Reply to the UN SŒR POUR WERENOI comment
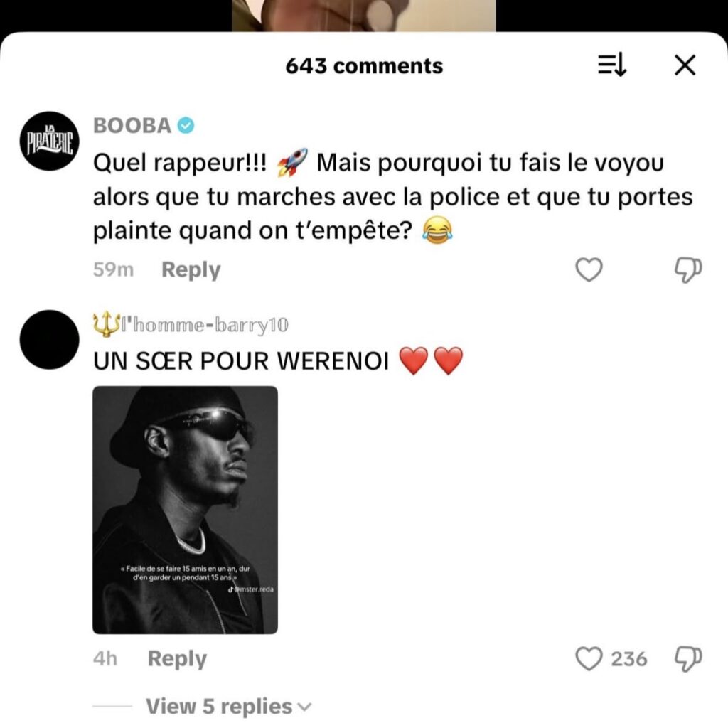This screenshot has width=728, height=728. [177, 659]
